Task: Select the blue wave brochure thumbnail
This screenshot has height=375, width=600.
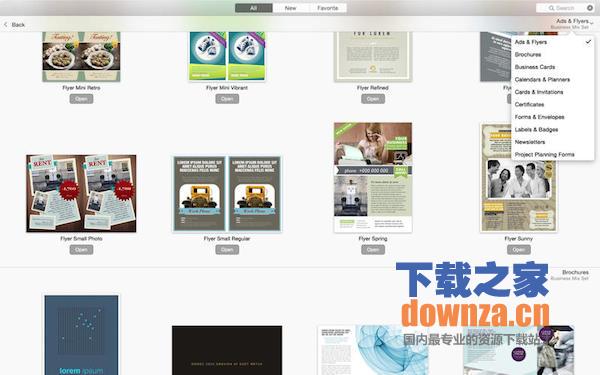Action: click(373, 350)
